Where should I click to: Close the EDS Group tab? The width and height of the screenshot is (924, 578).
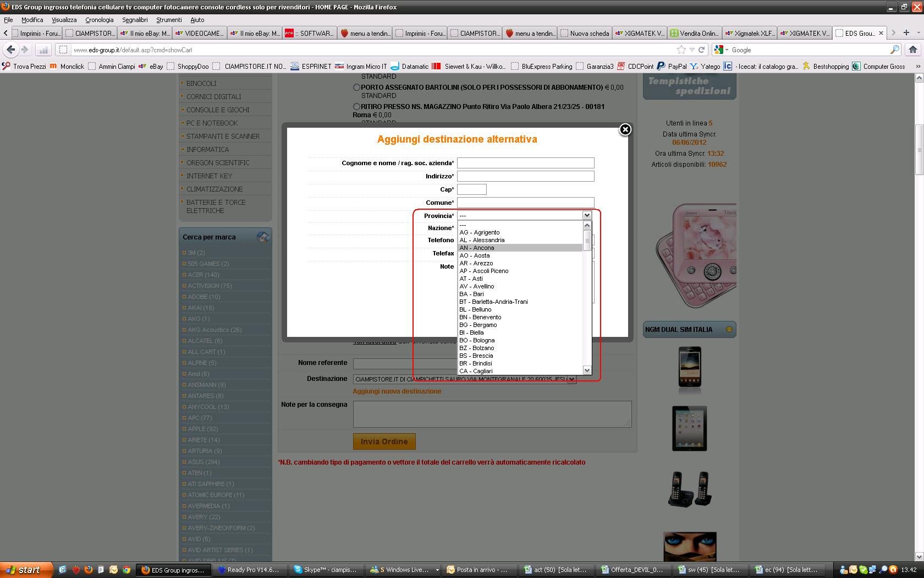tap(881, 33)
